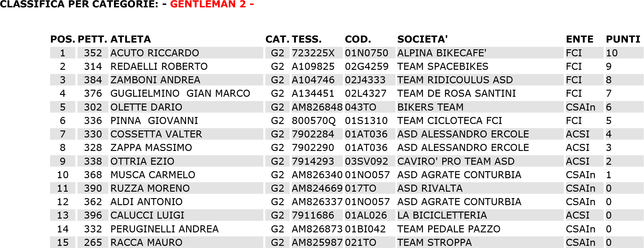Viewport: 644px width, 248px height.
Task: Select bib number 336
Action: tap(93, 121)
